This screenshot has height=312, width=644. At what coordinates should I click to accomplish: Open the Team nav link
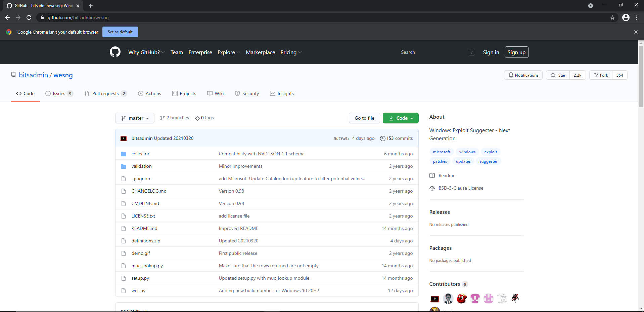pyautogui.click(x=177, y=52)
